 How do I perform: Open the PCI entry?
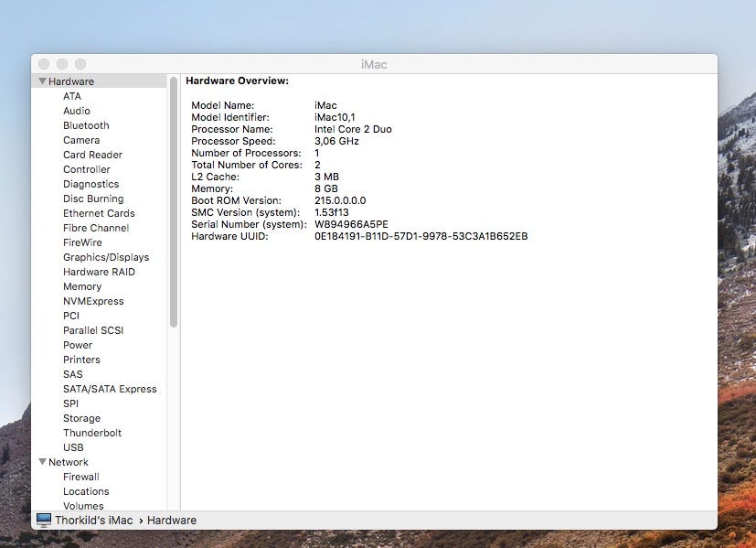click(x=71, y=316)
